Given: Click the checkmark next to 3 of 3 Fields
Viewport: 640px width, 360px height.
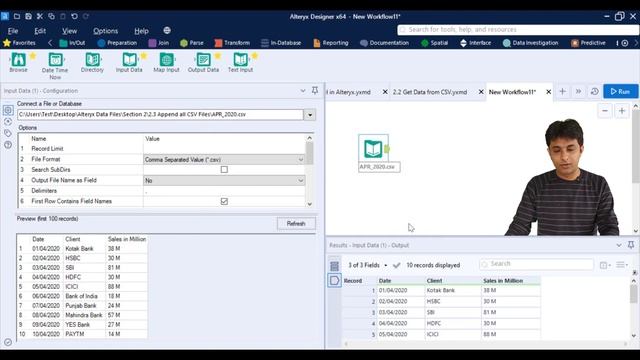Looking at the screenshot, I should pos(396,265).
